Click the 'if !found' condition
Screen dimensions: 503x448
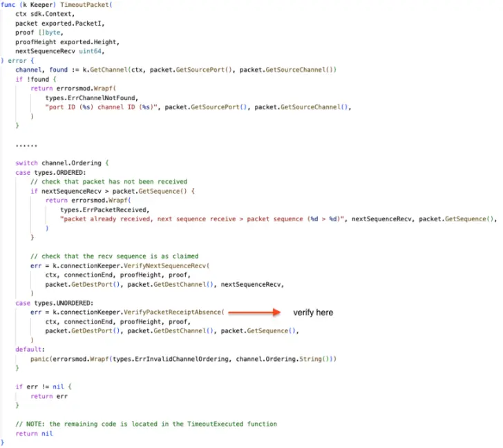point(36,80)
